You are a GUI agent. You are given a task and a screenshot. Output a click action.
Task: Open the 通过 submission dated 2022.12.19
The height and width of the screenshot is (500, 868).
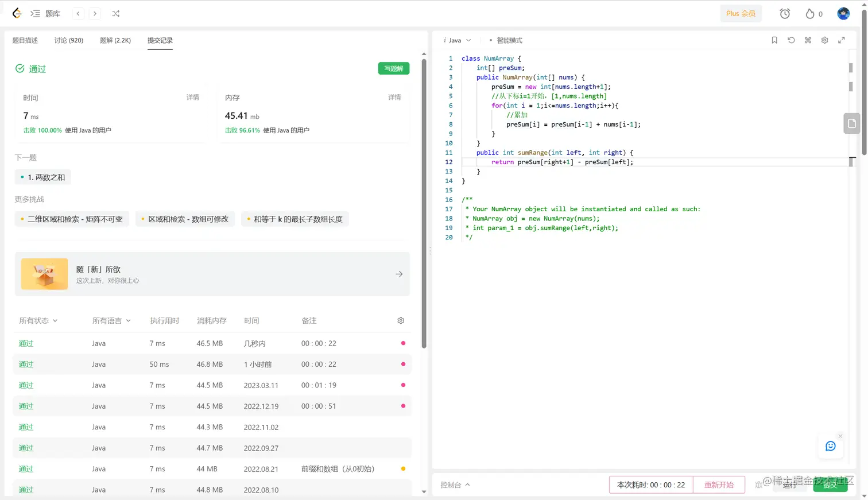[x=26, y=406]
